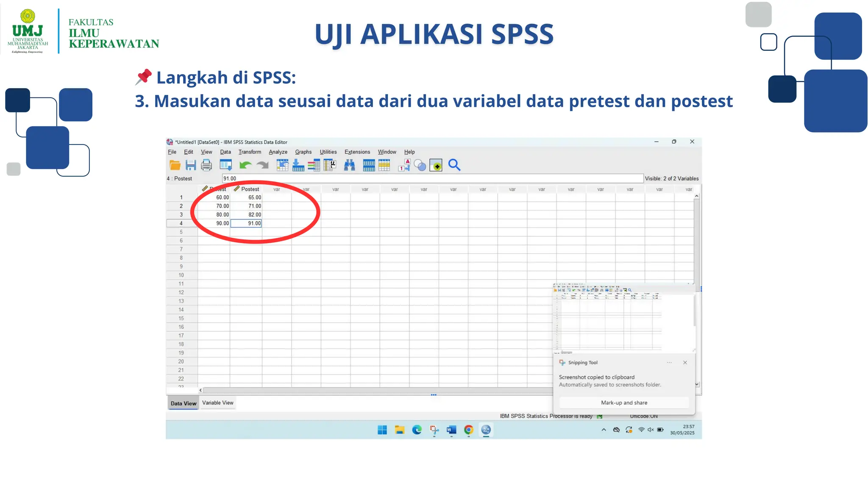Viewport: 868px width, 488px height.
Task: Select the cell containing 70.00
Action: pos(214,206)
